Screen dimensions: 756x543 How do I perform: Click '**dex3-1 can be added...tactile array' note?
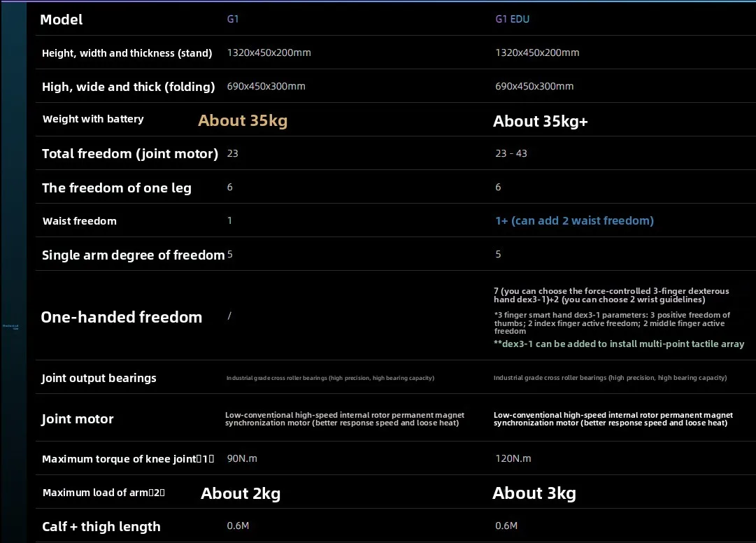[619, 344]
